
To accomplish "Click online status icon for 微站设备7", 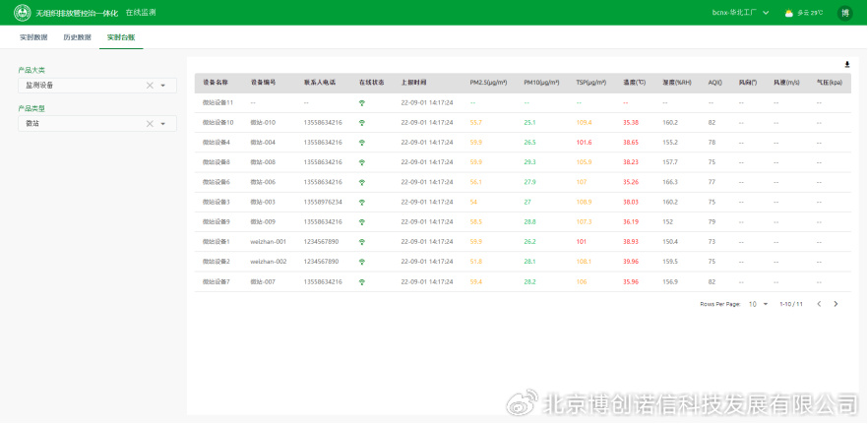I will pyautogui.click(x=362, y=282).
